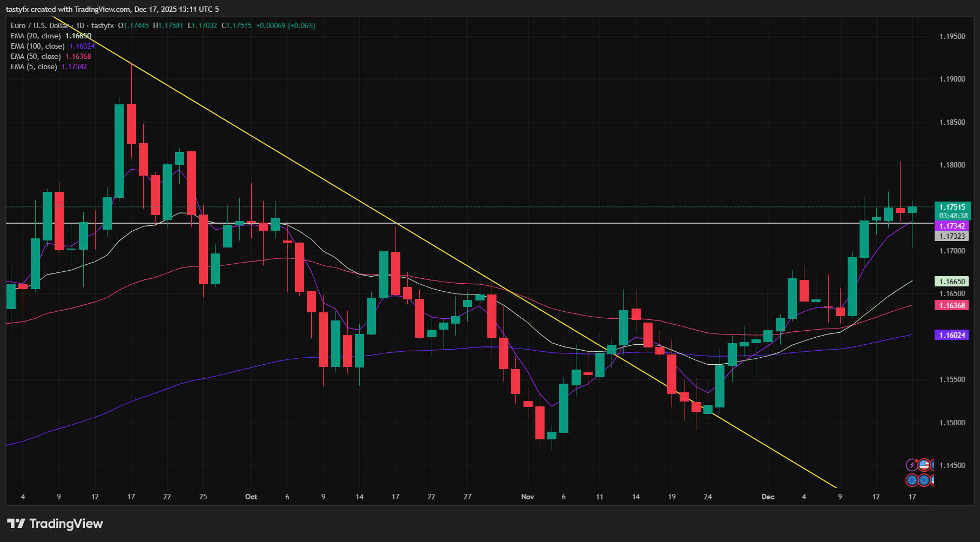980x542 pixels.
Task: Click the partially cut-off flag icon in the bottom event row
Action: click(x=933, y=480)
